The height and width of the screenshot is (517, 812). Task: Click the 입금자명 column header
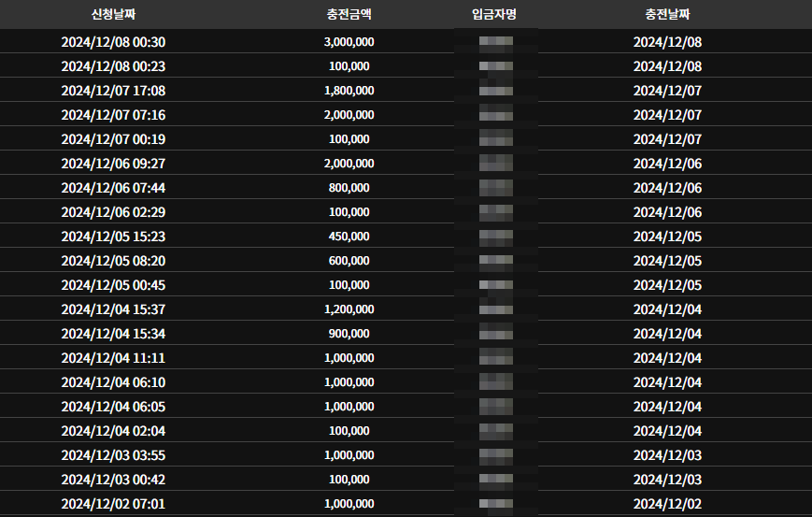495,14
